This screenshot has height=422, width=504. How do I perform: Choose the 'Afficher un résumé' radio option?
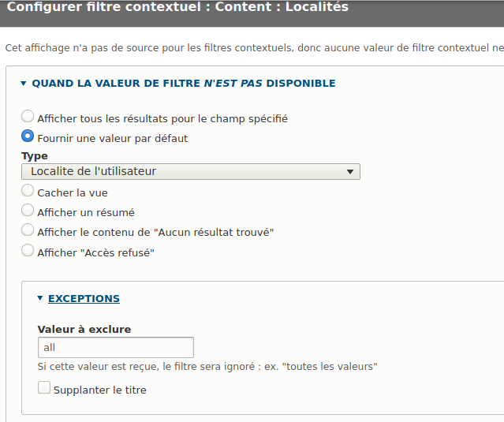point(28,211)
